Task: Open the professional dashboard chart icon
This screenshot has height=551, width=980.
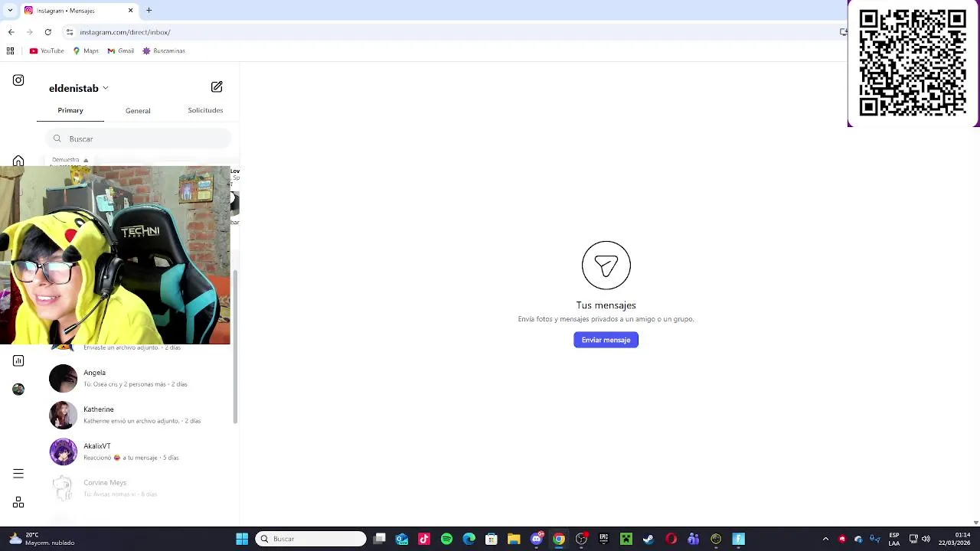Action: [x=18, y=360]
